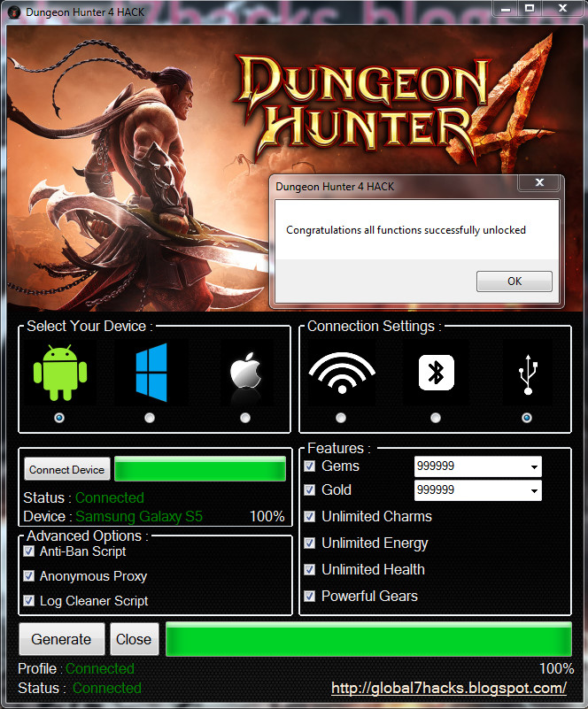Viewport: 588px width, 709px height.
Task: Toggle the Gold checkbox
Action: click(x=310, y=490)
